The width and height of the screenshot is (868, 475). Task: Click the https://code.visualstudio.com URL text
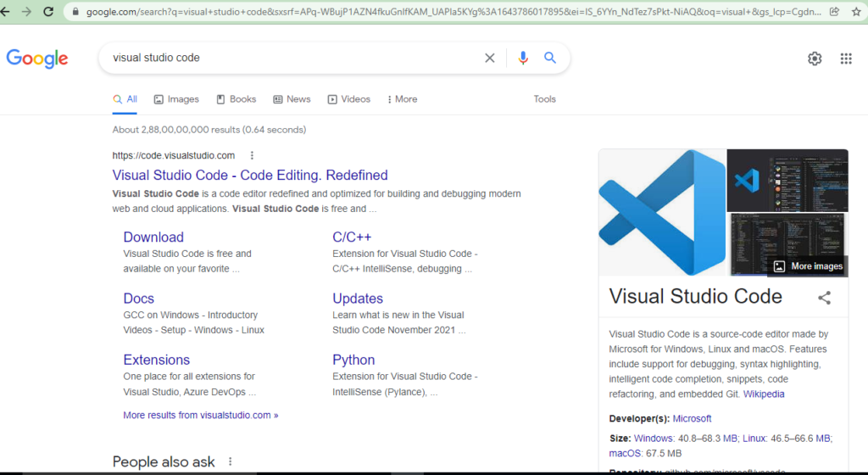(x=173, y=155)
